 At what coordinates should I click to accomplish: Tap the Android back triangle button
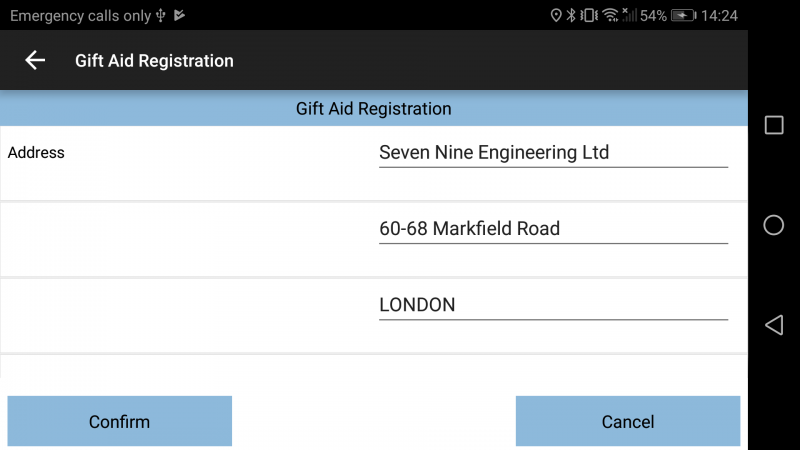click(773, 325)
